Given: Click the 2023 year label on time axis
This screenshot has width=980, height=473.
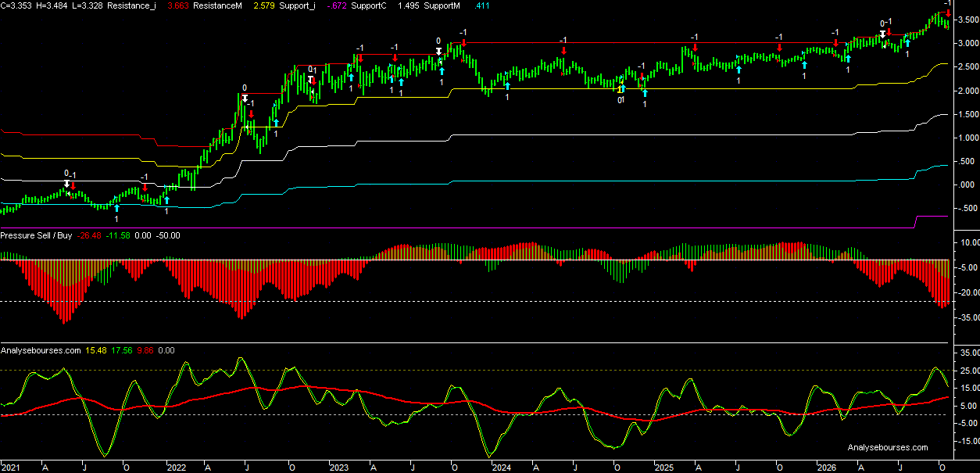Looking at the screenshot, I should (338, 468).
